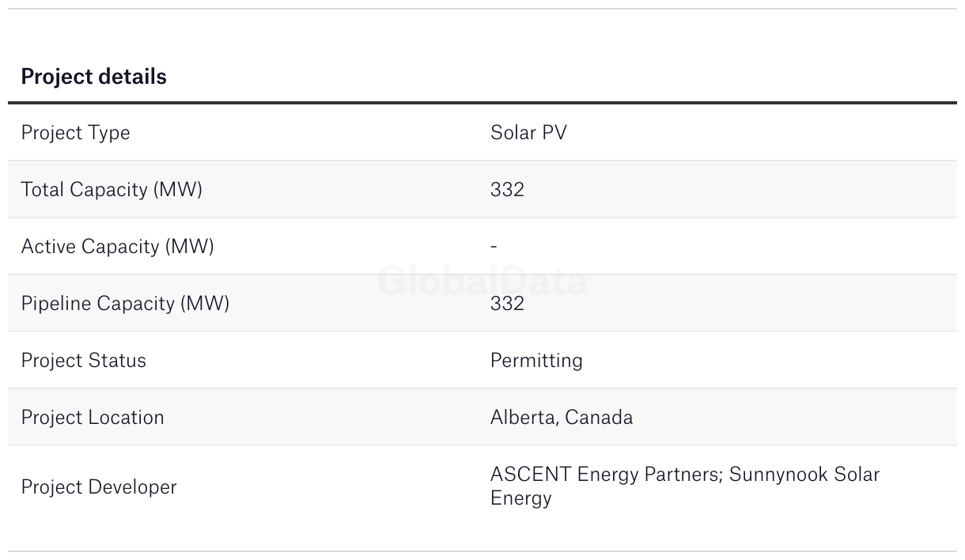Screen dimensions: 965x560
Task: Click the Active Capacity dash value
Action: click(x=494, y=247)
